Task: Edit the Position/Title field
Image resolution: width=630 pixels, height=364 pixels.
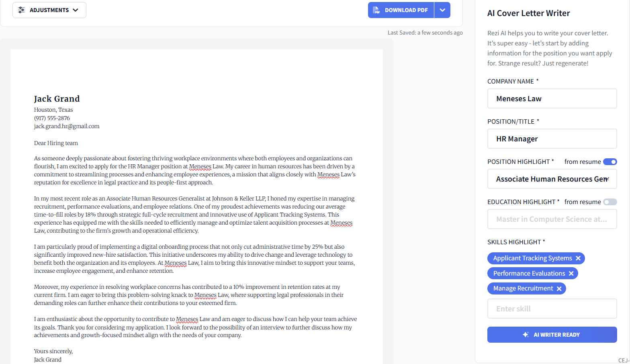Action: point(552,139)
